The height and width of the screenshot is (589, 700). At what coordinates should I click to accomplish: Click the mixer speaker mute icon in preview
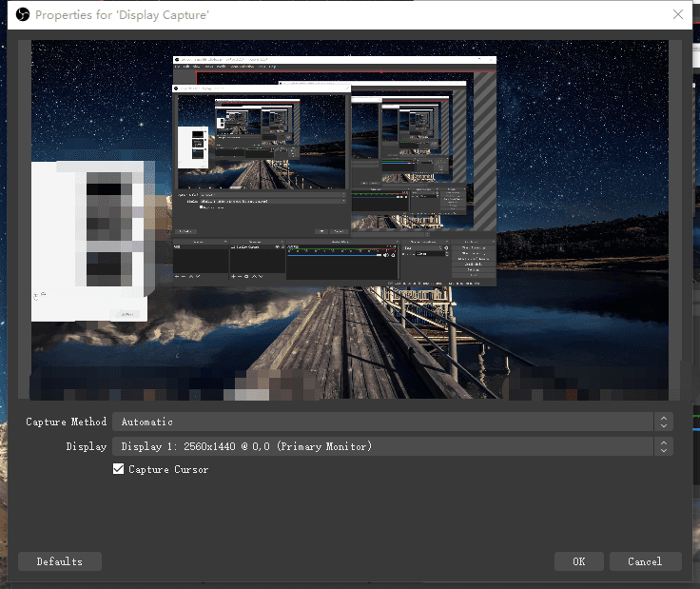click(386, 255)
